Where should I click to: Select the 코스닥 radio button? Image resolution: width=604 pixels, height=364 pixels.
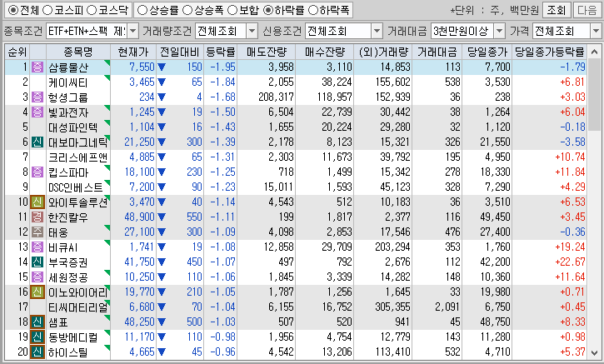[92, 10]
